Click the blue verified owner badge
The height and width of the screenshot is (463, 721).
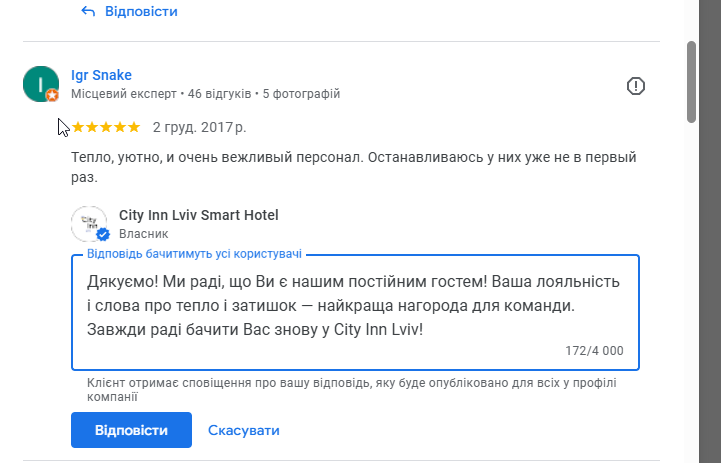pos(101,236)
